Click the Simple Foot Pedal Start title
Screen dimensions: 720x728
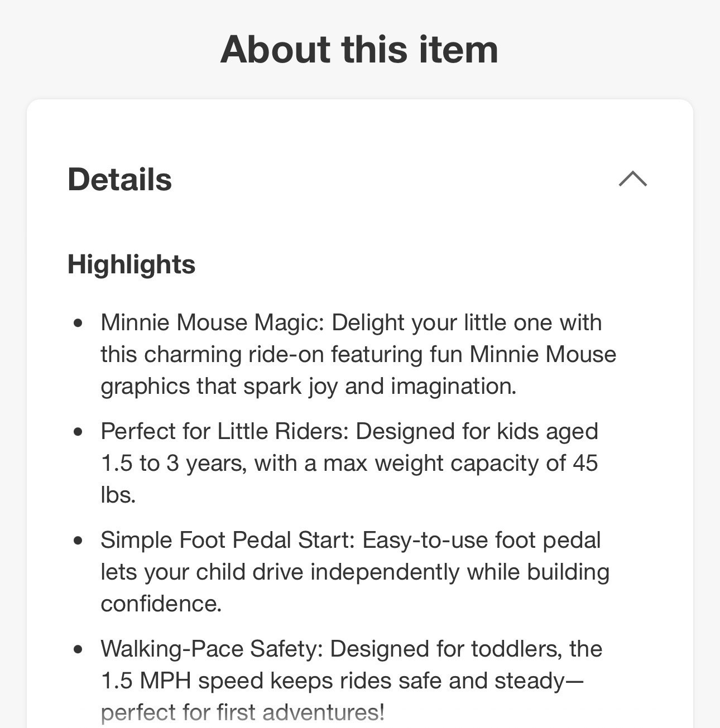coord(228,540)
